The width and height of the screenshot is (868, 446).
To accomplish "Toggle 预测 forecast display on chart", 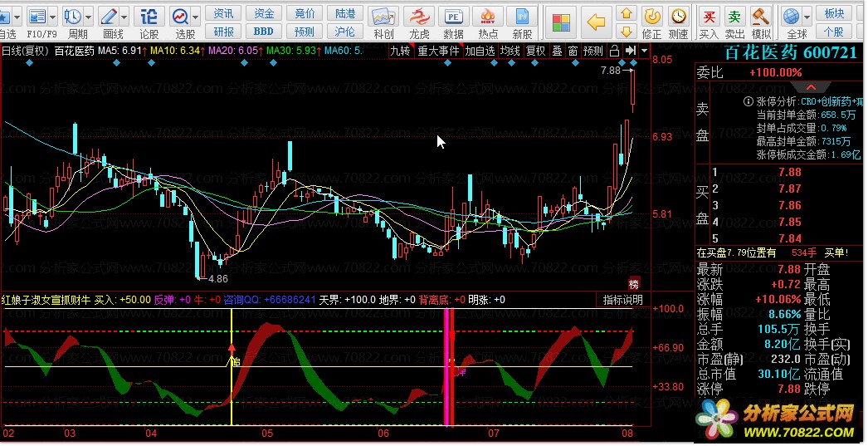I will [x=592, y=51].
